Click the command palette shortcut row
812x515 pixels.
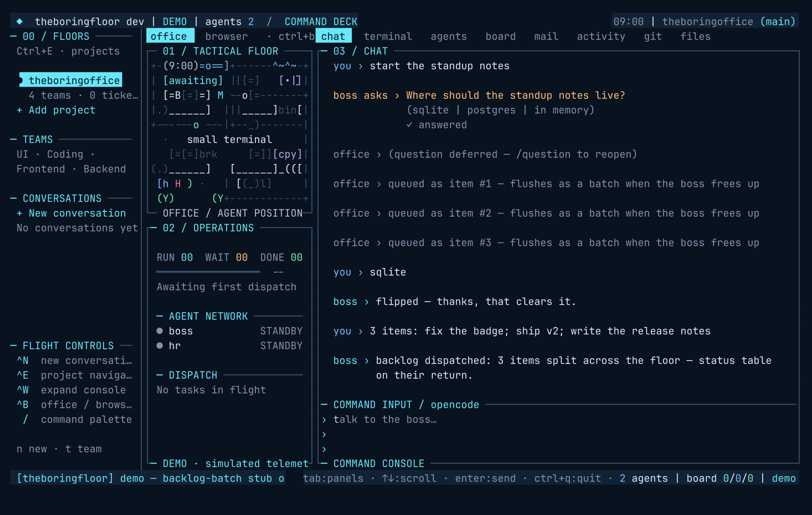click(x=77, y=419)
